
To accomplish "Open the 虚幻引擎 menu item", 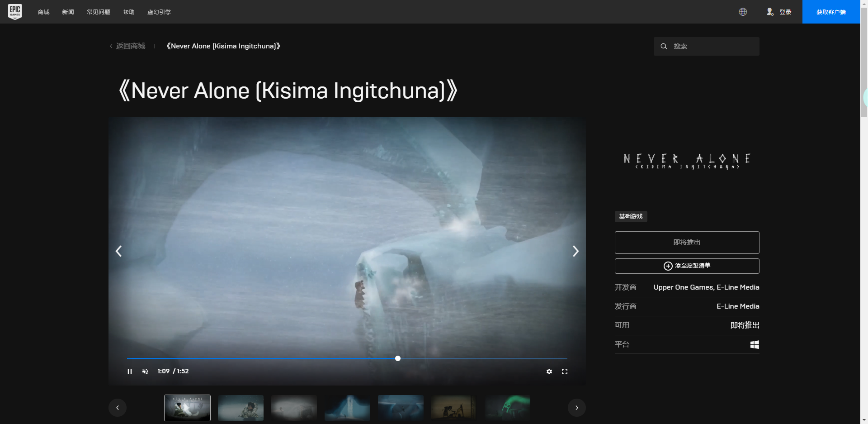I will (159, 12).
